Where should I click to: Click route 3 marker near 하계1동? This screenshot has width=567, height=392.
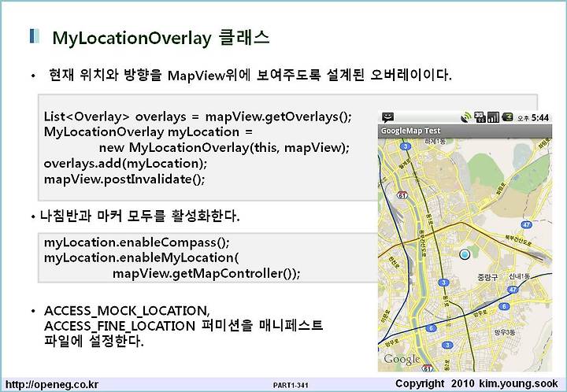[406, 146]
